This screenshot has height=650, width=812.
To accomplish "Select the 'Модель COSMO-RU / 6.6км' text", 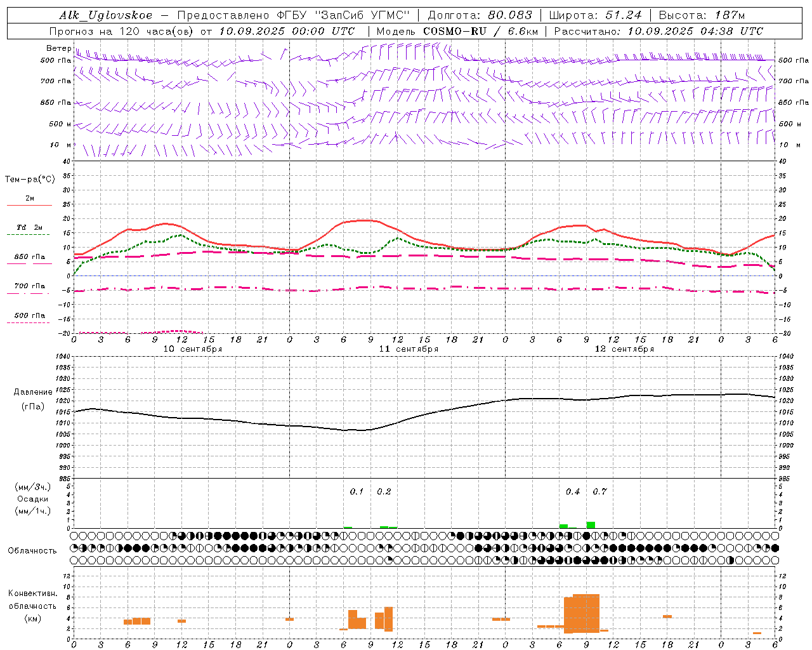I will pyautogui.click(x=457, y=31).
